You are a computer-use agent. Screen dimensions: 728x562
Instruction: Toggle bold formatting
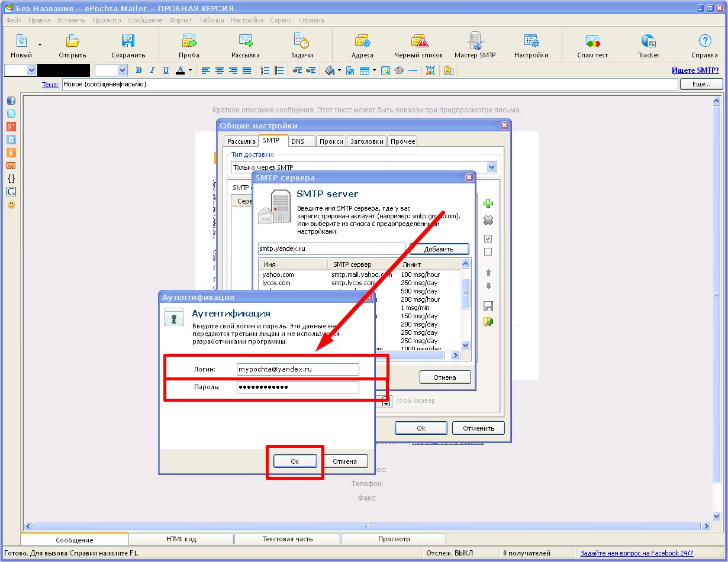point(138,70)
